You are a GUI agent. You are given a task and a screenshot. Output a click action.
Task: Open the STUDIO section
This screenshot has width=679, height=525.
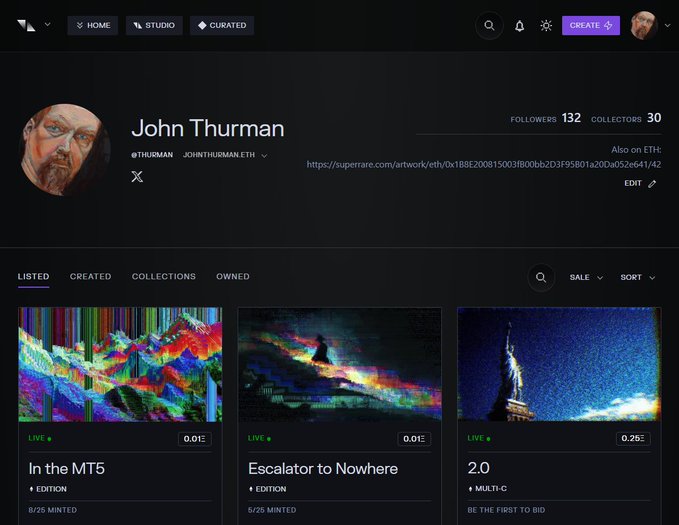pos(154,26)
